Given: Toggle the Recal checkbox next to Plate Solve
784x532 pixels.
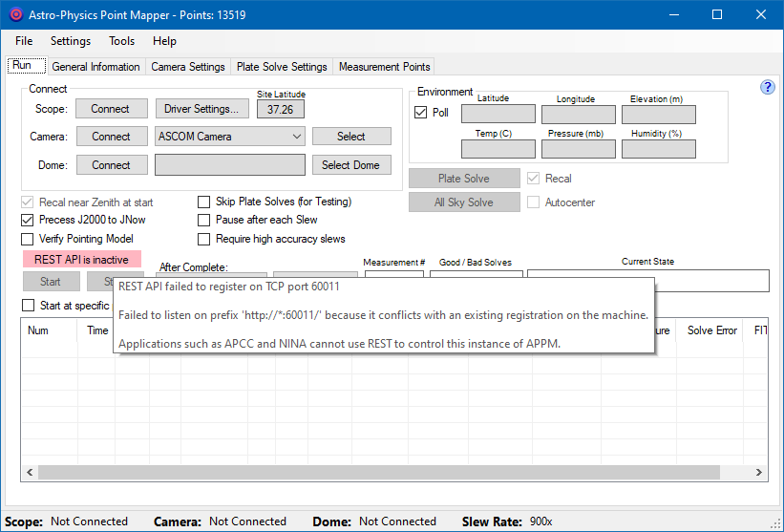Looking at the screenshot, I should point(534,178).
